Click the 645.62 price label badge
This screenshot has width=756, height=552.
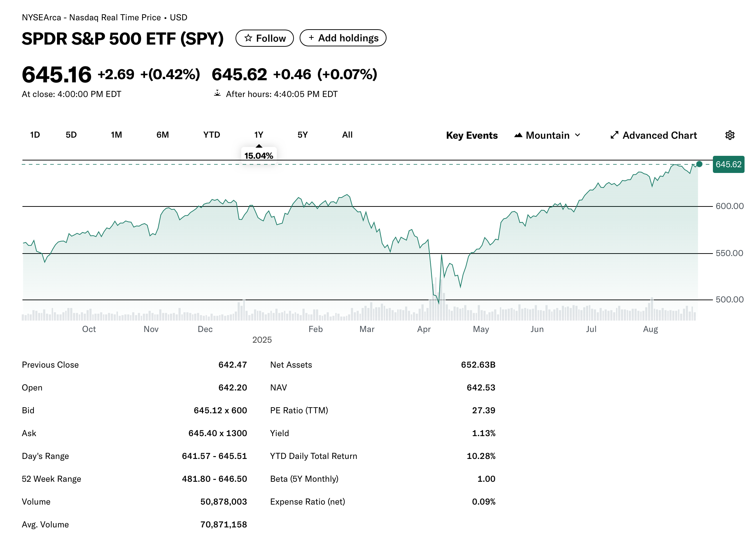tap(729, 164)
